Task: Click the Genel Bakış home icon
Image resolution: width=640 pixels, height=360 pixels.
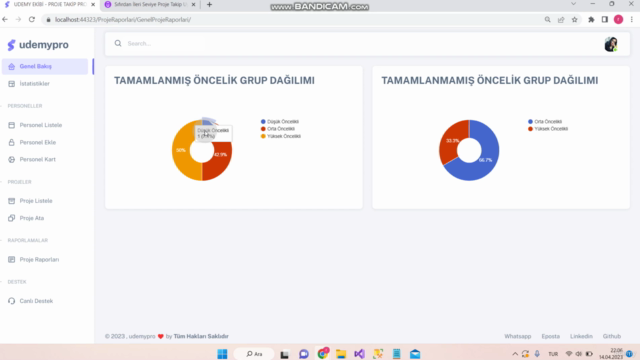Action: (x=11, y=66)
